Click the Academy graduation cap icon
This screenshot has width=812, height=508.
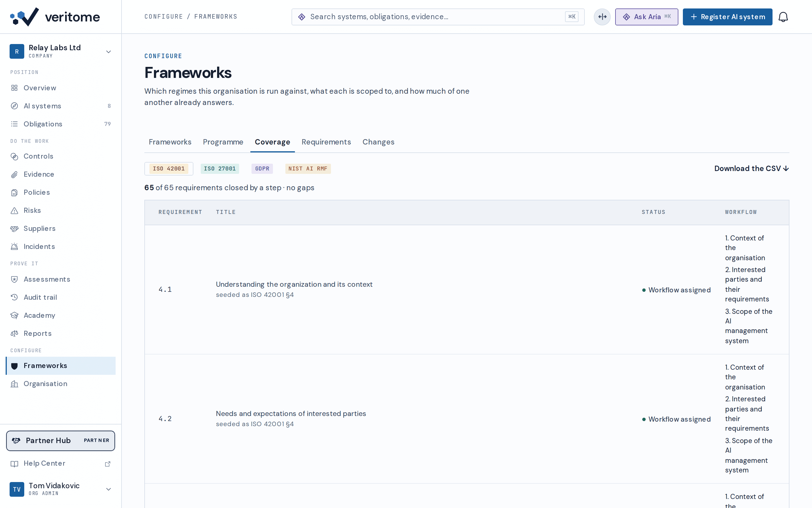[x=14, y=316]
